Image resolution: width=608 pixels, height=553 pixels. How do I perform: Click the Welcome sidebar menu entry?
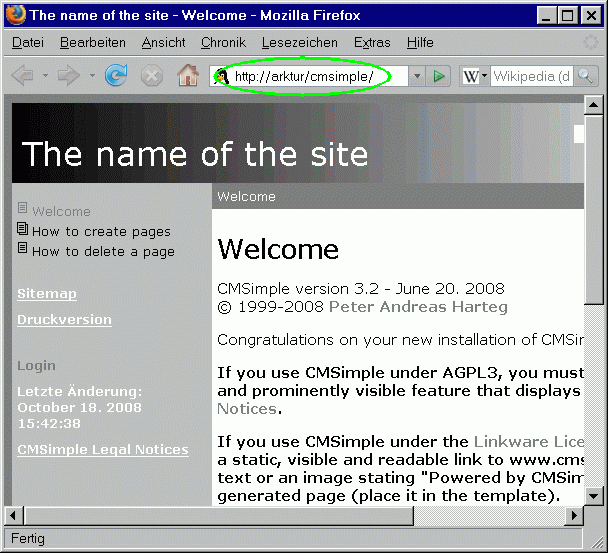[x=61, y=211]
